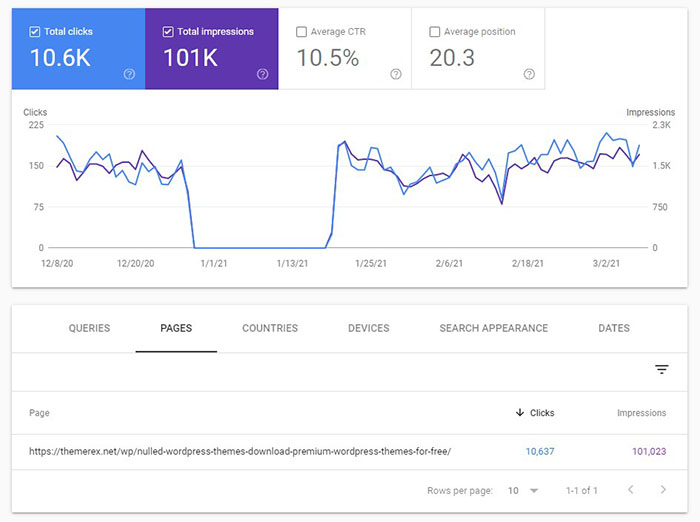Enable the Average position checkbox

(435, 32)
